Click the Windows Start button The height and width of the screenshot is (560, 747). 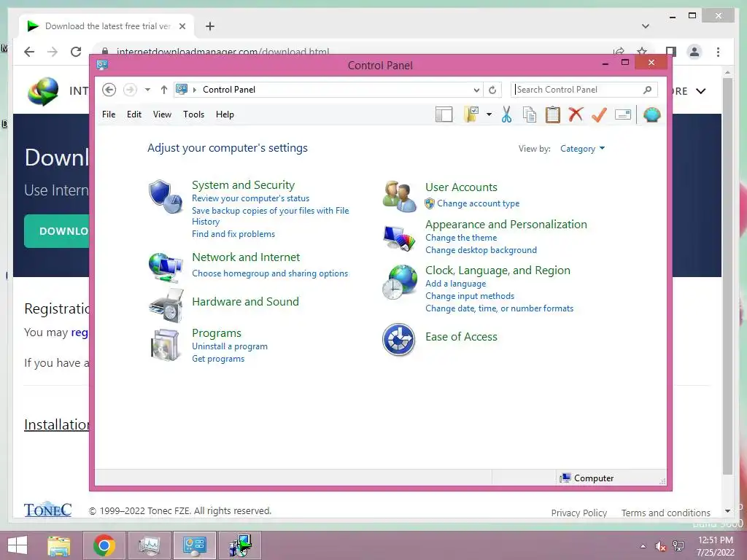coord(18,545)
